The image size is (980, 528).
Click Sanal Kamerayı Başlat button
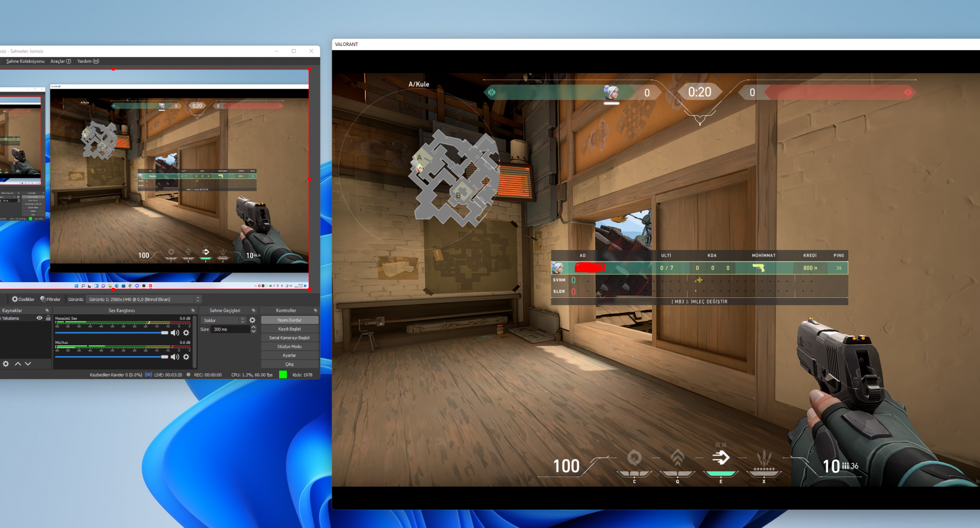289,338
